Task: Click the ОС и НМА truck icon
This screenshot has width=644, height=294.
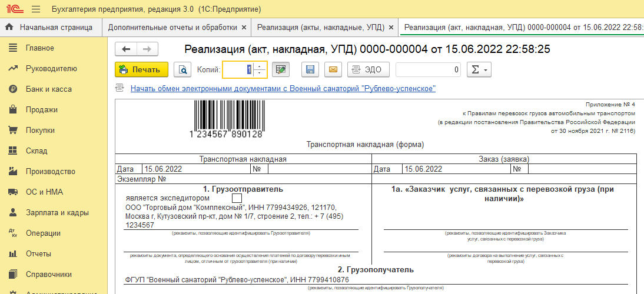Action: pos(13,192)
